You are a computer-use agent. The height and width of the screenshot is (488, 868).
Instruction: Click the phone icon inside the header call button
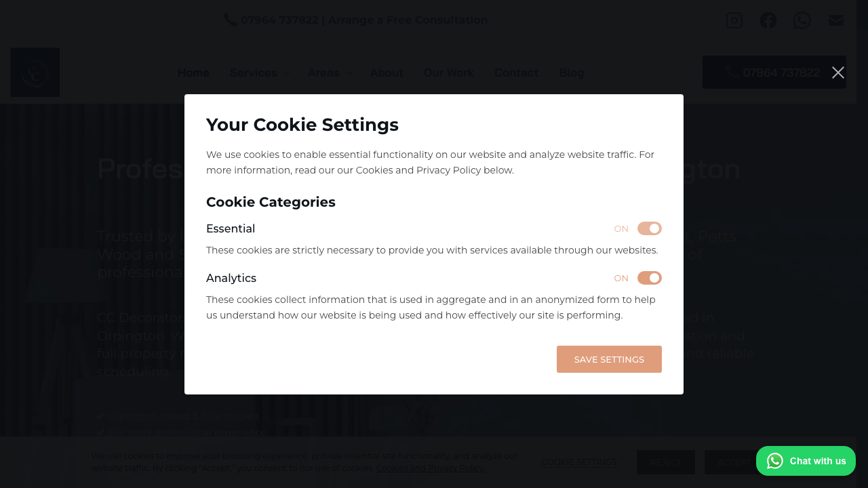(732, 72)
